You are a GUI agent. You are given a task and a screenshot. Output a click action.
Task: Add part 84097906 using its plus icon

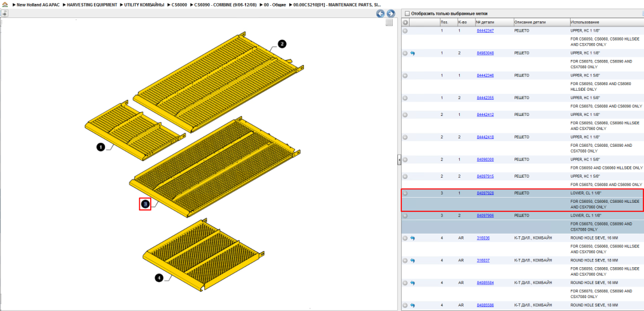[405, 215]
